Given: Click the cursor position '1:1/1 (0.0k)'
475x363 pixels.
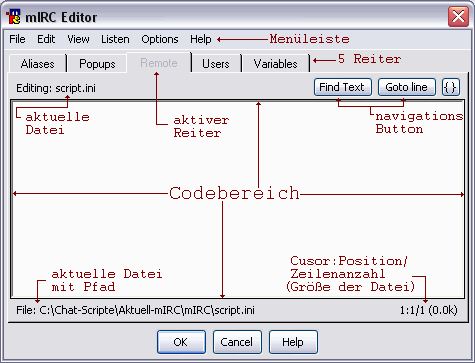Looking at the screenshot, I should (428, 310).
